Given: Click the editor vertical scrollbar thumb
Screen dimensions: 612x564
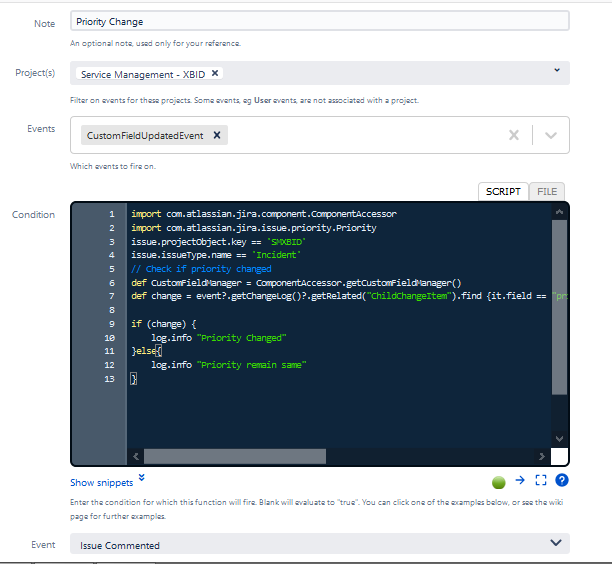Looking at the screenshot, I should click(x=559, y=307).
